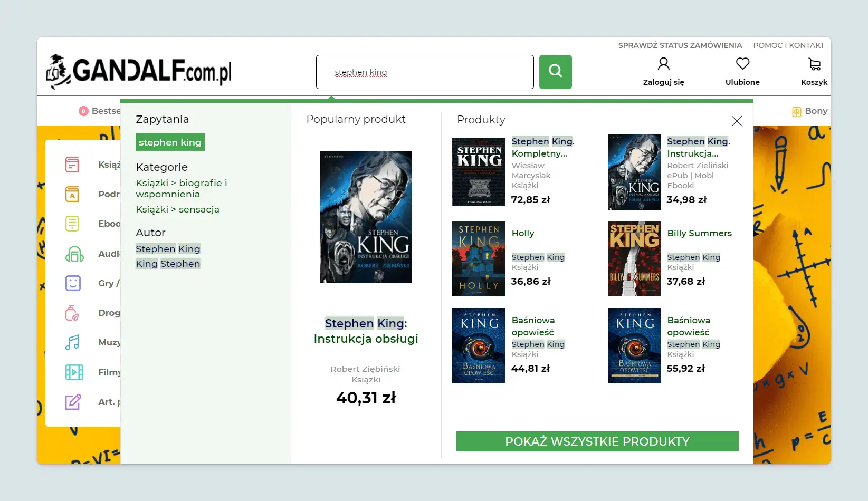The image size is (868, 501).
Task: Click the Podręczniki category icon in sidebar
Action: [x=72, y=194]
